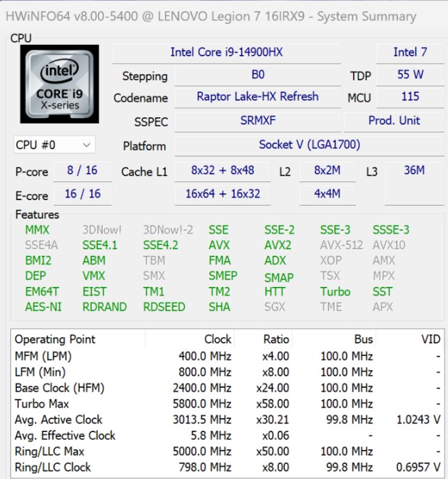
Task: Click the L1 cache value 8x32 + 8x48
Action: (223, 171)
